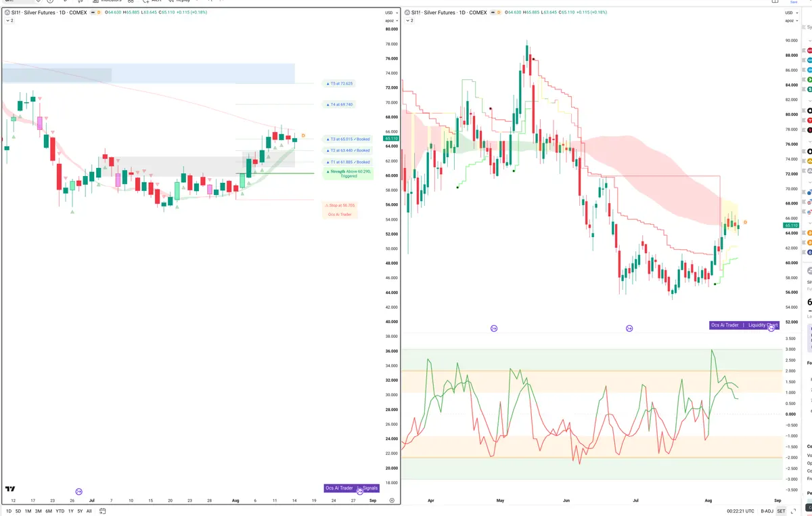Select the 1M date range
The image size is (812, 516).
click(28, 511)
